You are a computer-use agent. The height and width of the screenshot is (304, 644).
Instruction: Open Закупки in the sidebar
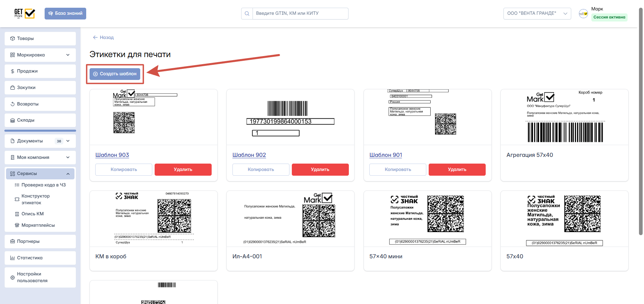point(40,88)
